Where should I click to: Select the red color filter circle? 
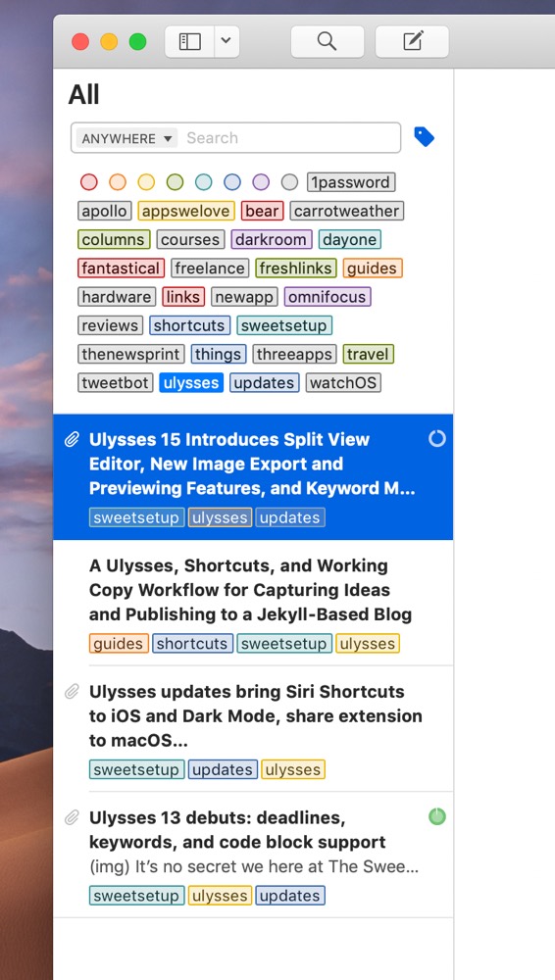pos(89,182)
